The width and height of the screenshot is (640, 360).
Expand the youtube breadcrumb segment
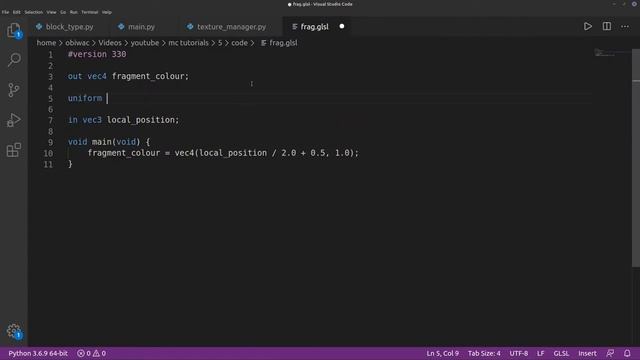pyautogui.click(x=145, y=43)
